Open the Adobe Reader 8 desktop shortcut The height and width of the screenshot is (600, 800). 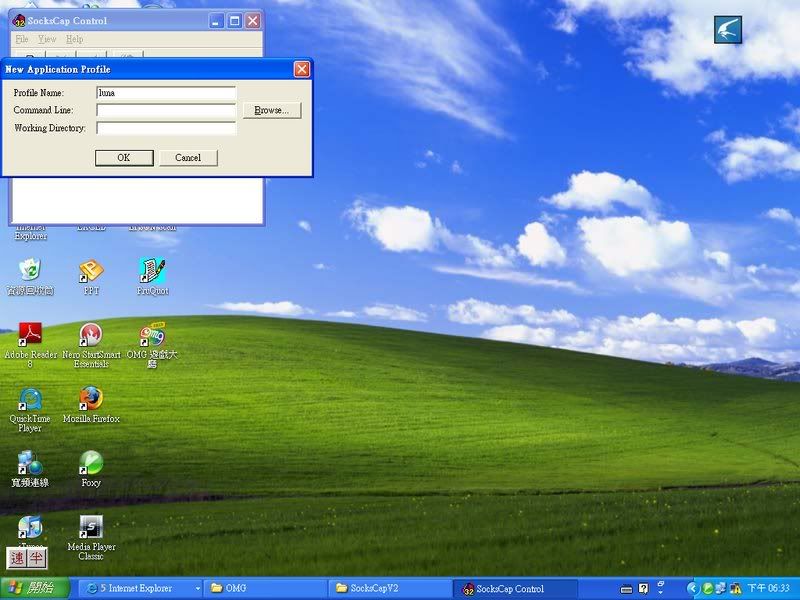click(x=30, y=335)
